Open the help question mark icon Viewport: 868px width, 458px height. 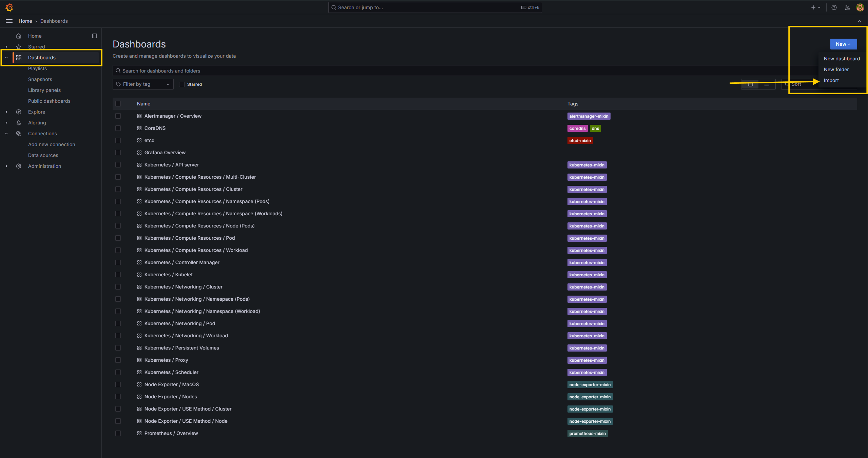[834, 7]
